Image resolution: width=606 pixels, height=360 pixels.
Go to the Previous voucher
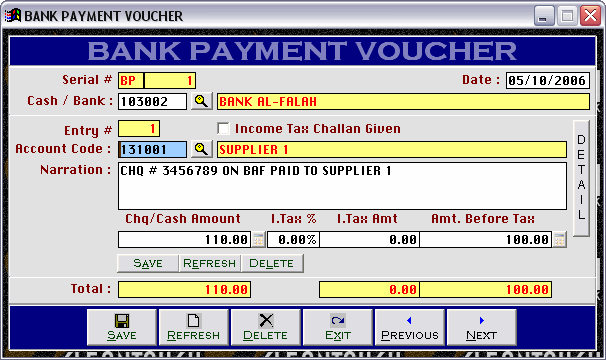pyautogui.click(x=409, y=327)
